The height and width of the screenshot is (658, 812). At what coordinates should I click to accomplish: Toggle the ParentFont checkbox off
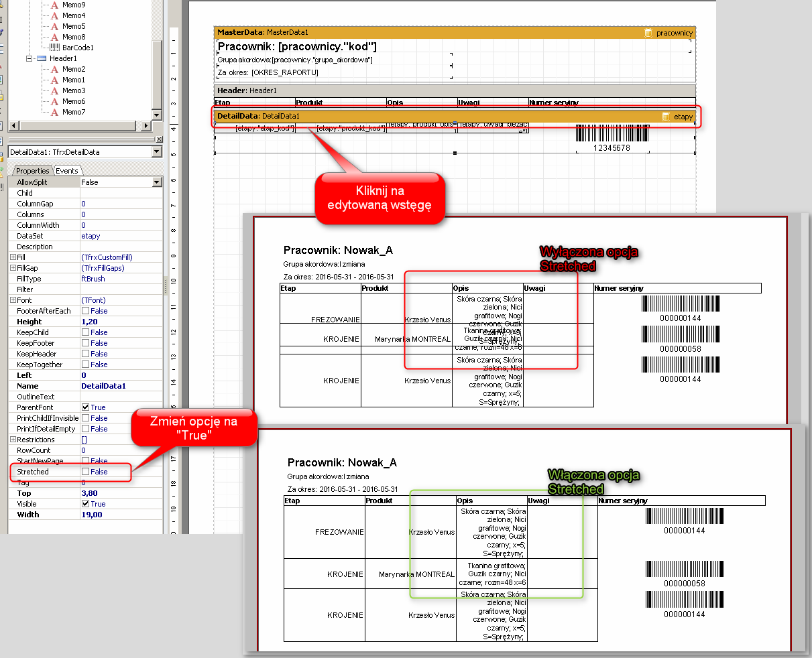tap(85, 407)
